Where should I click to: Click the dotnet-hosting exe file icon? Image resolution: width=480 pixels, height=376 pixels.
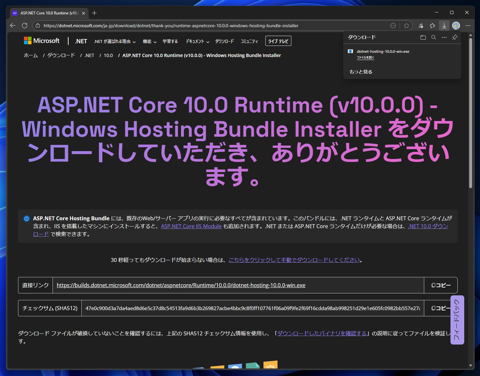pos(350,51)
